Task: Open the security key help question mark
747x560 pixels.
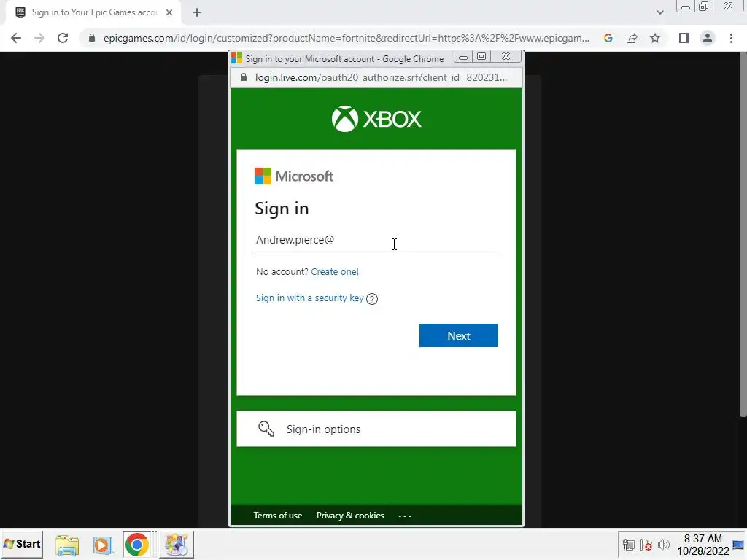Action: (x=372, y=298)
